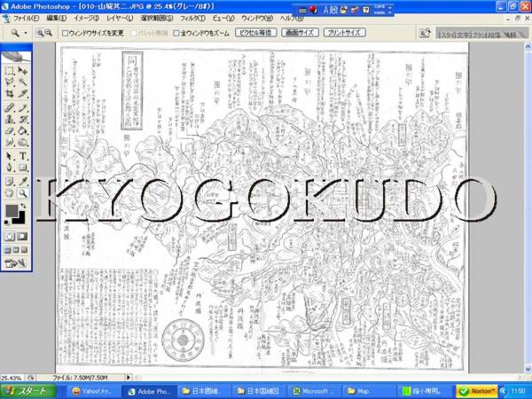Select the Slice tool
This screenshot has height=399, width=532.
(23, 93)
